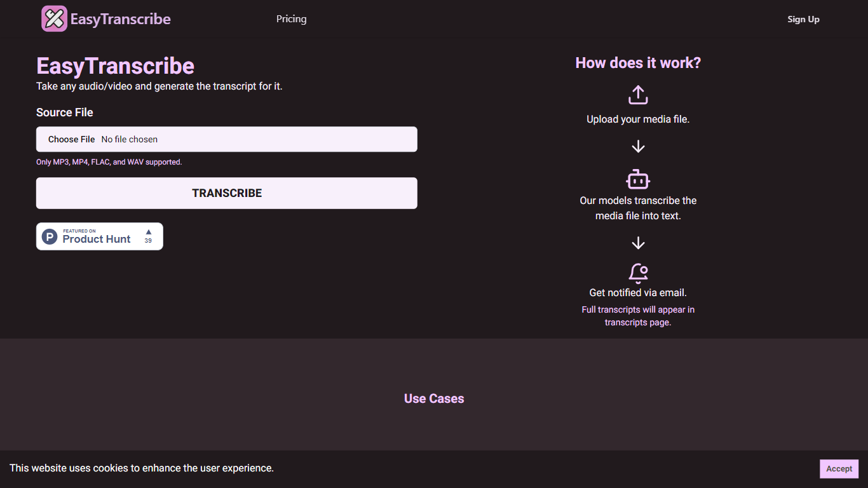The height and width of the screenshot is (488, 868).
Task: Click 'Our models transcribe the media file' text
Action: click(638, 208)
